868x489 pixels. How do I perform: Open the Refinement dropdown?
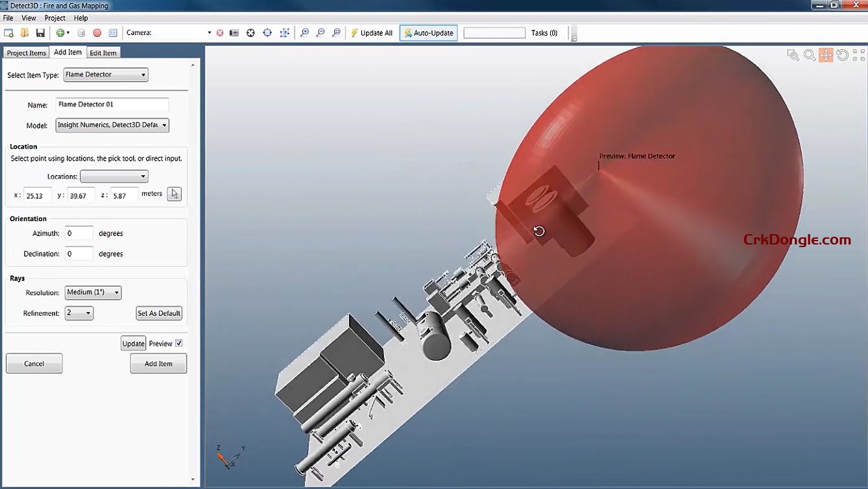[x=88, y=313]
